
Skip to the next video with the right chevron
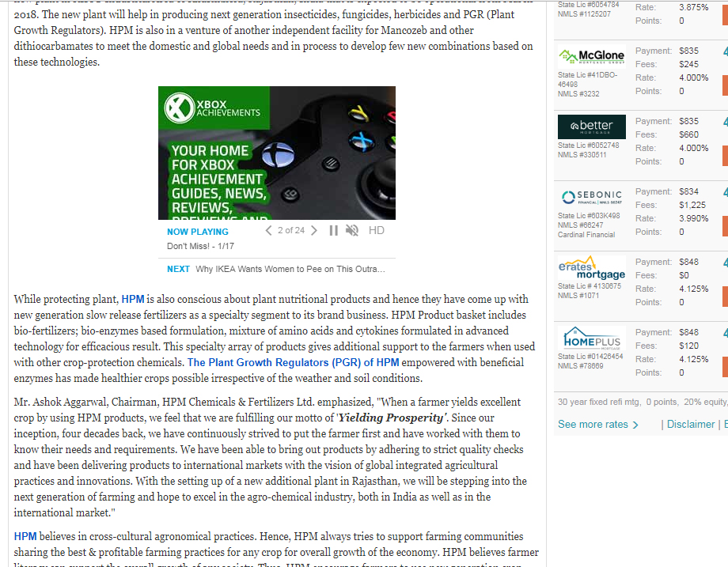tap(314, 231)
